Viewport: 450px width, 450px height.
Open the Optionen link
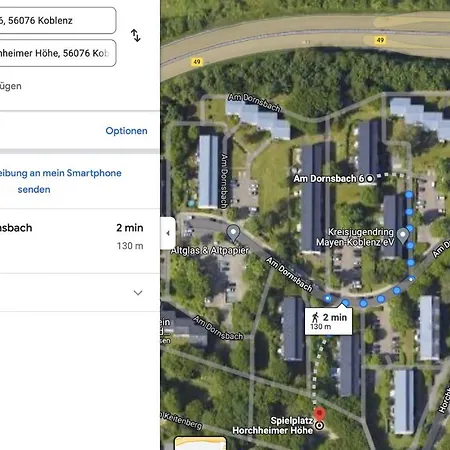pos(126,131)
